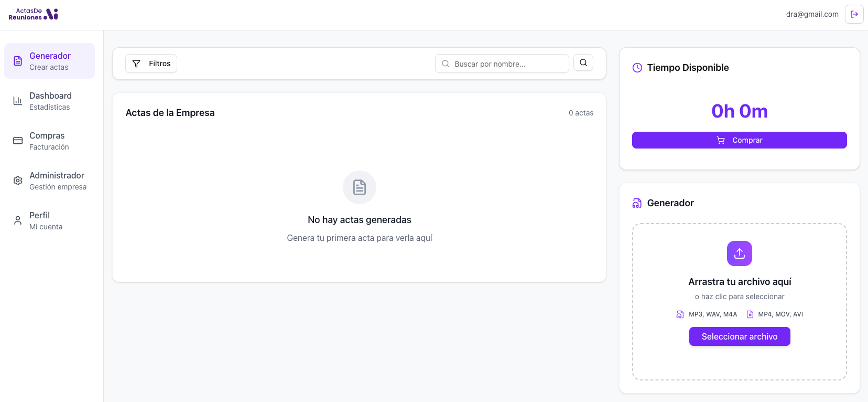Open Compras Facturación page
Image resolution: width=868 pixels, height=402 pixels.
[x=49, y=141]
